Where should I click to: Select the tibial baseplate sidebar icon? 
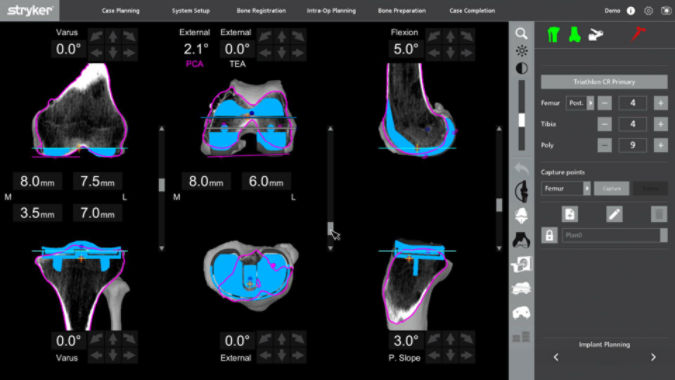click(521, 288)
